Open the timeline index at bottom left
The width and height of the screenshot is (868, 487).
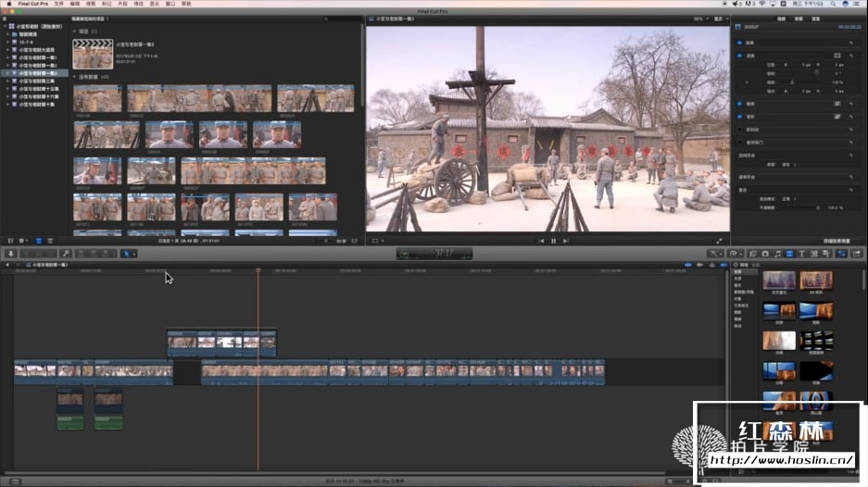tap(15, 481)
